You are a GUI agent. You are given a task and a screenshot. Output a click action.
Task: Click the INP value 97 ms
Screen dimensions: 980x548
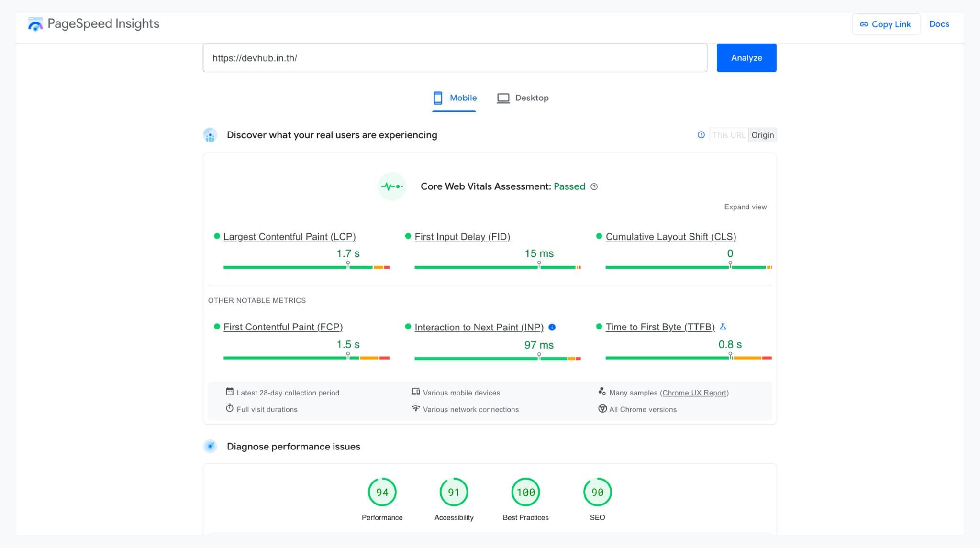click(539, 345)
